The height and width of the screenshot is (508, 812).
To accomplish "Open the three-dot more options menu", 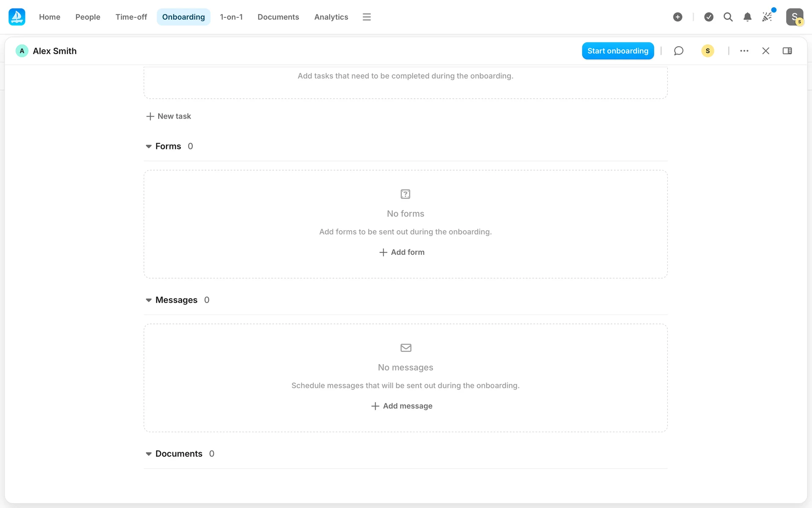I will [x=744, y=51].
